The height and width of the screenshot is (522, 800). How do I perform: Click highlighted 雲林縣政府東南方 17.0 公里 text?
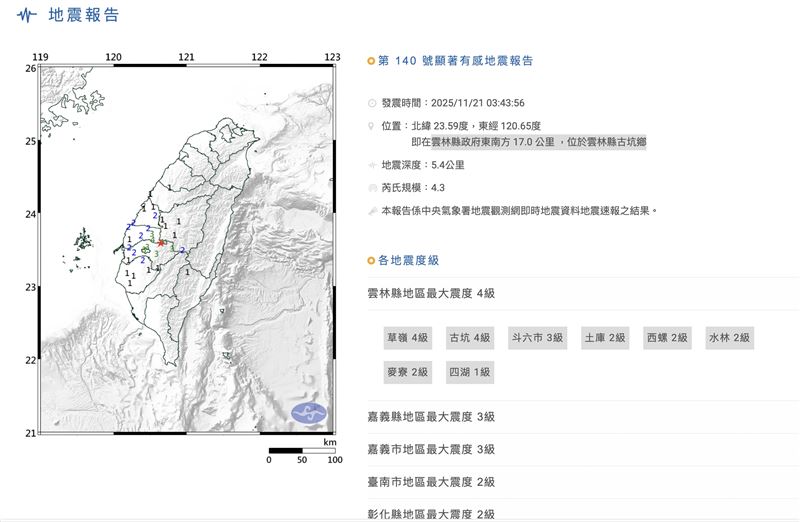click(493, 142)
